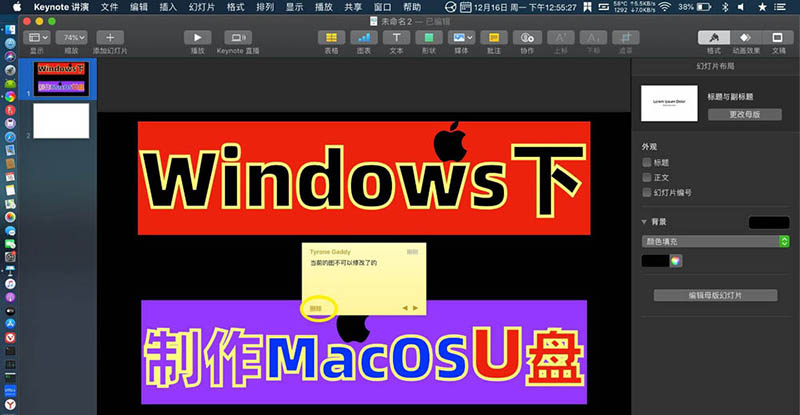Open the 共享 menu
This screenshot has height=415, width=800.
353,7
